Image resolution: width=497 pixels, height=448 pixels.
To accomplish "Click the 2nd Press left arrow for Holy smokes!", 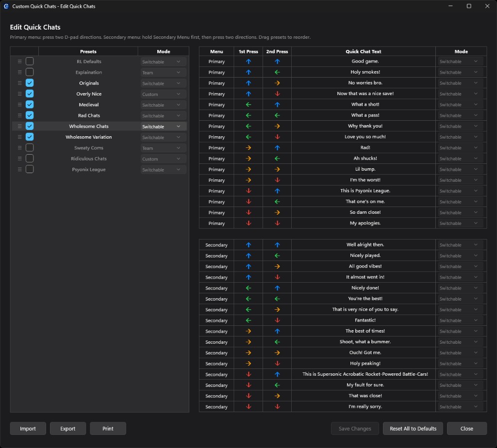I will [277, 72].
